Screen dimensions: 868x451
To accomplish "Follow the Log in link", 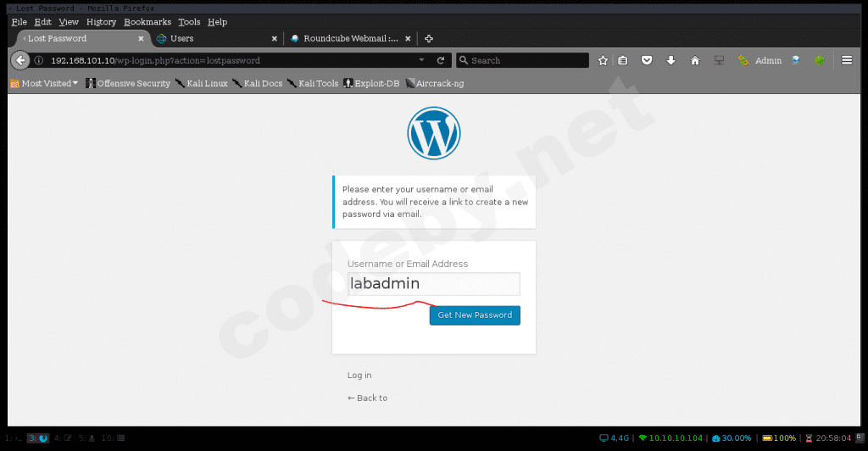I will click(359, 376).
